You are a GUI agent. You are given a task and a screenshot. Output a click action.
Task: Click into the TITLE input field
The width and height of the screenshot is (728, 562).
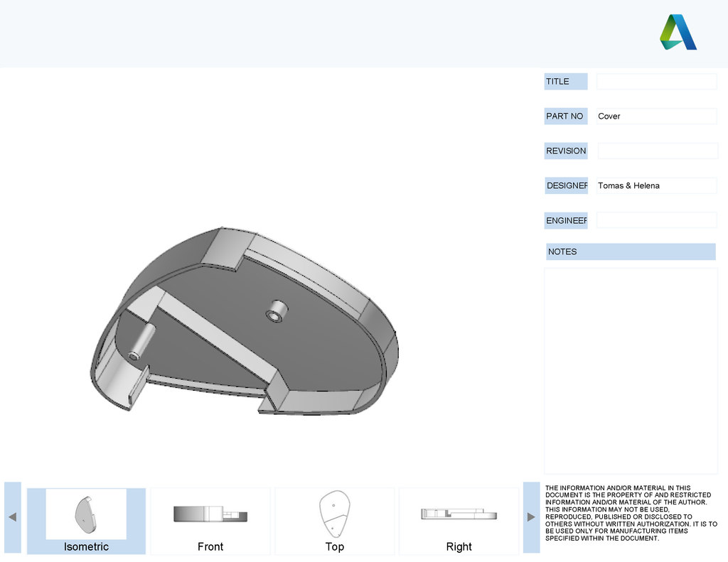pyautogui.click(x=656, y=82)
